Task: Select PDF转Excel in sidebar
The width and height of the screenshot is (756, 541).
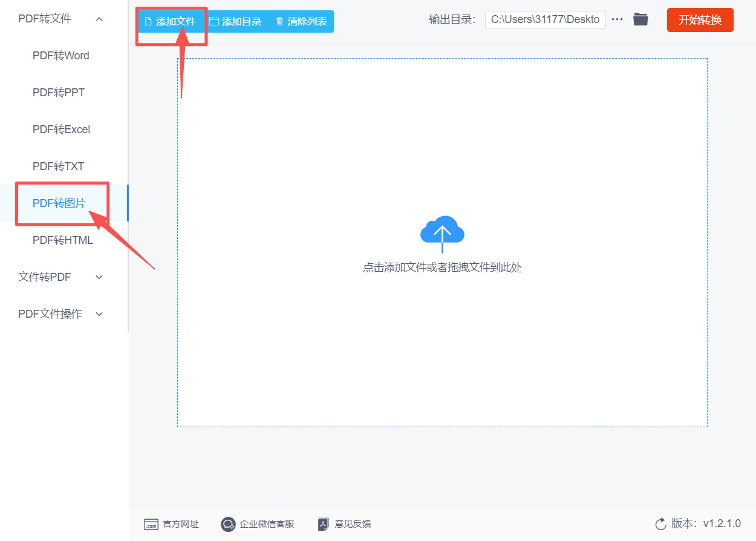Action: [61, 130]
